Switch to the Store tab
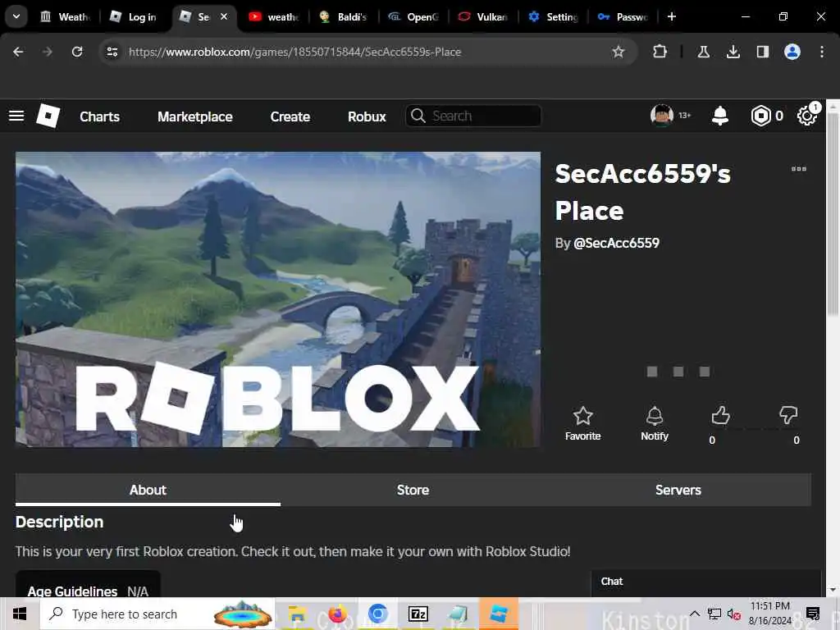Image resolution: width=840 pixels, height=630 pixels. pos(413,490)
